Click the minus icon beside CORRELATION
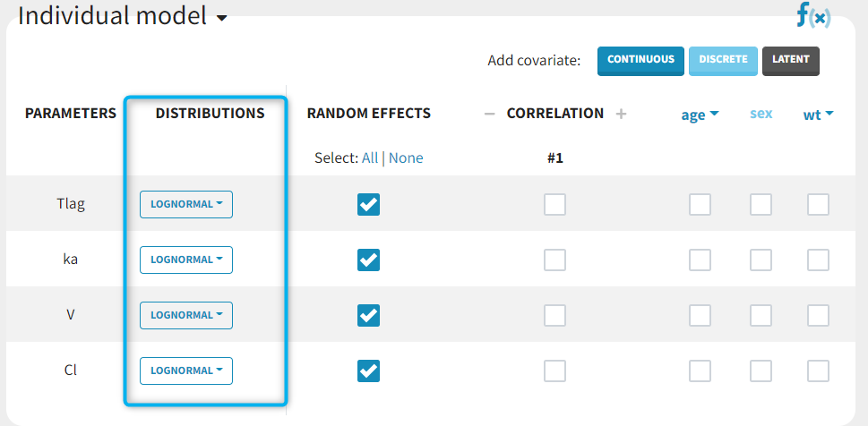This screenshot has width=868, height=426. coord(489,114)
